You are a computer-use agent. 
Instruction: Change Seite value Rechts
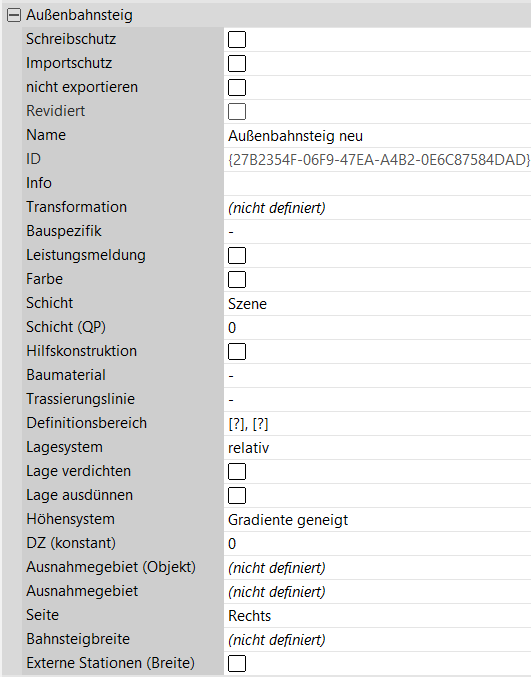pyautogui.click(x=377, y=615)
